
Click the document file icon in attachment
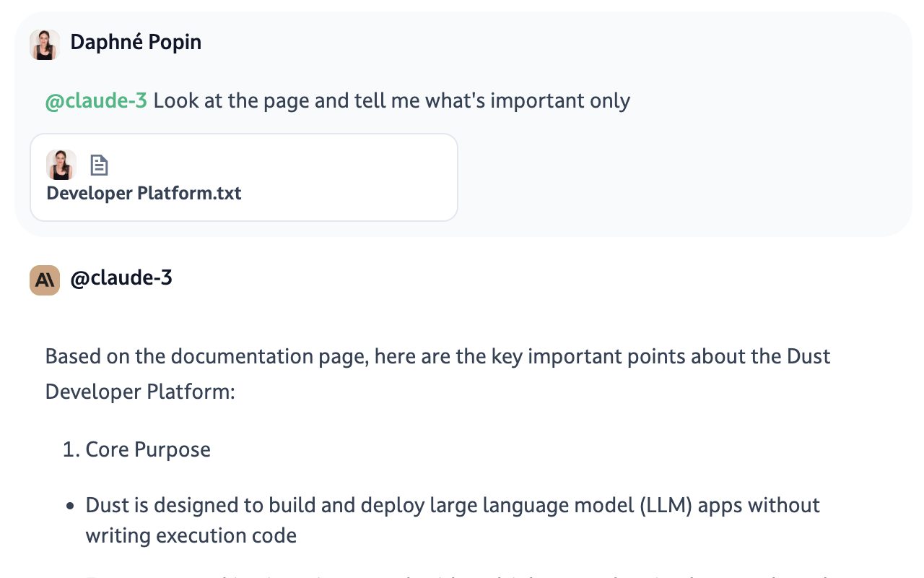(99, 165)
